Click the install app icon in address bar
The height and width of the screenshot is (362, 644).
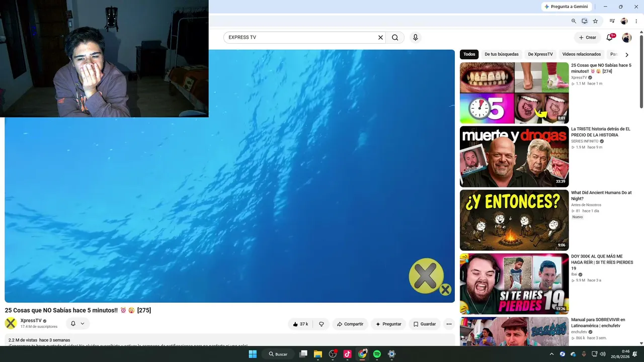point(585,21)
